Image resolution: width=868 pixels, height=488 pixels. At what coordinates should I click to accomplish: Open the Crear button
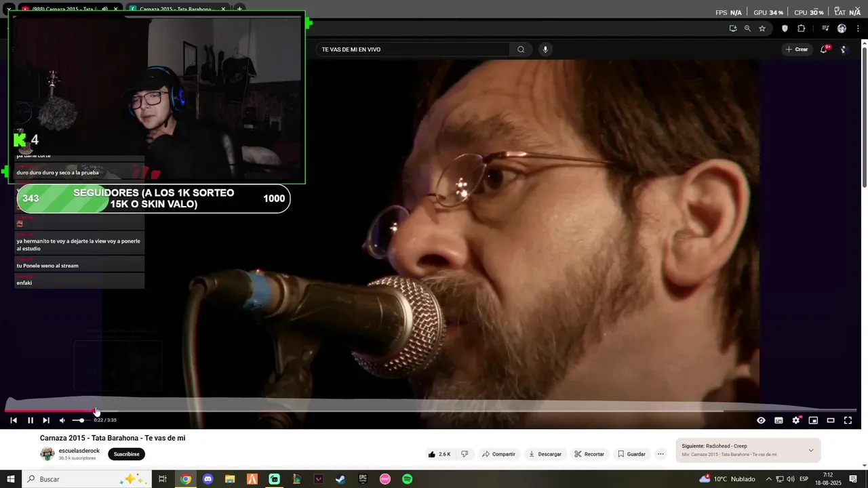797,49
